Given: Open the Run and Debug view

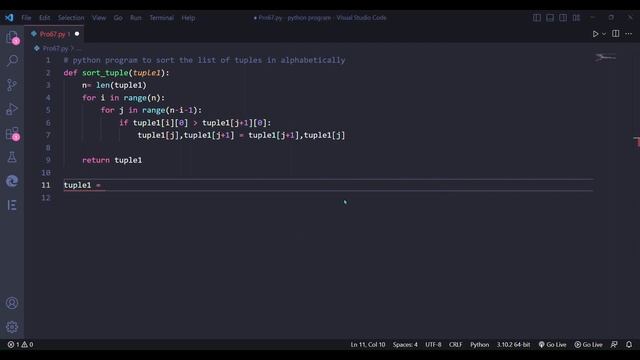Looking at the screenshot, I should 12,109.
